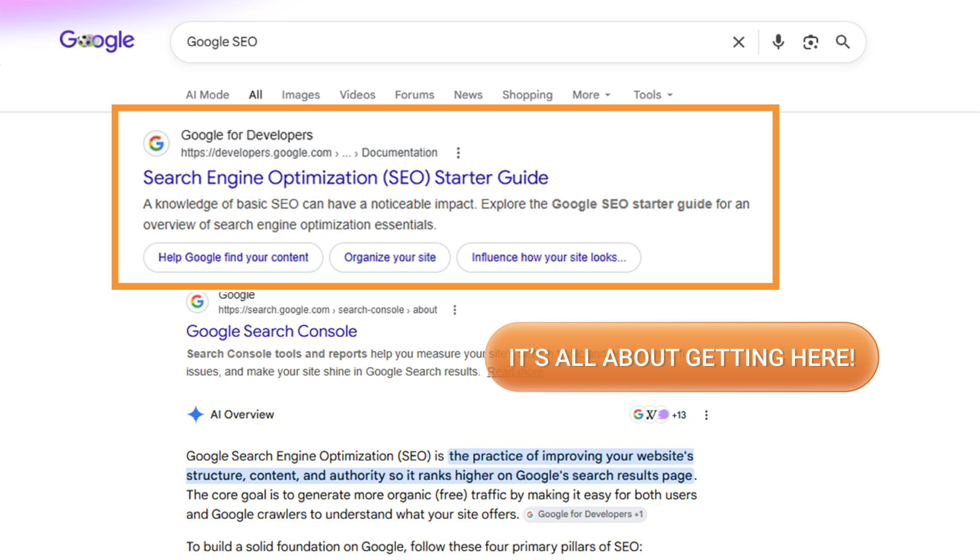Expand the More dropdown
980x560 pixels.
591,95
